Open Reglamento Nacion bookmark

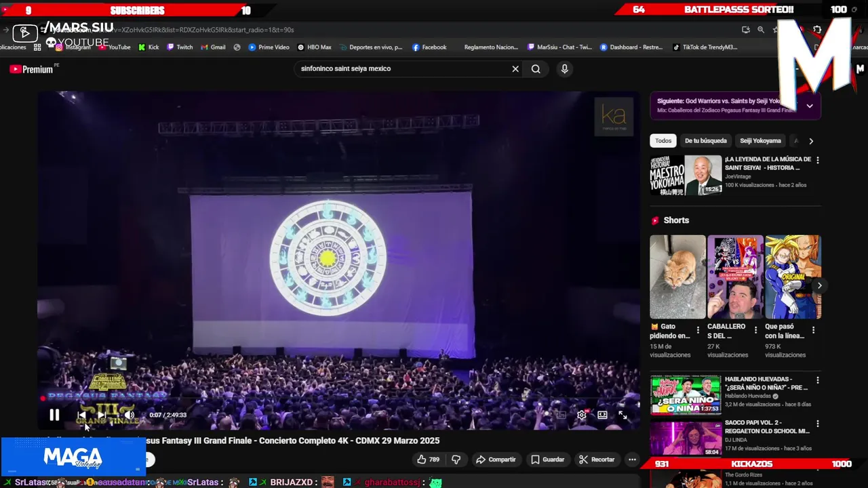[490, 47]
